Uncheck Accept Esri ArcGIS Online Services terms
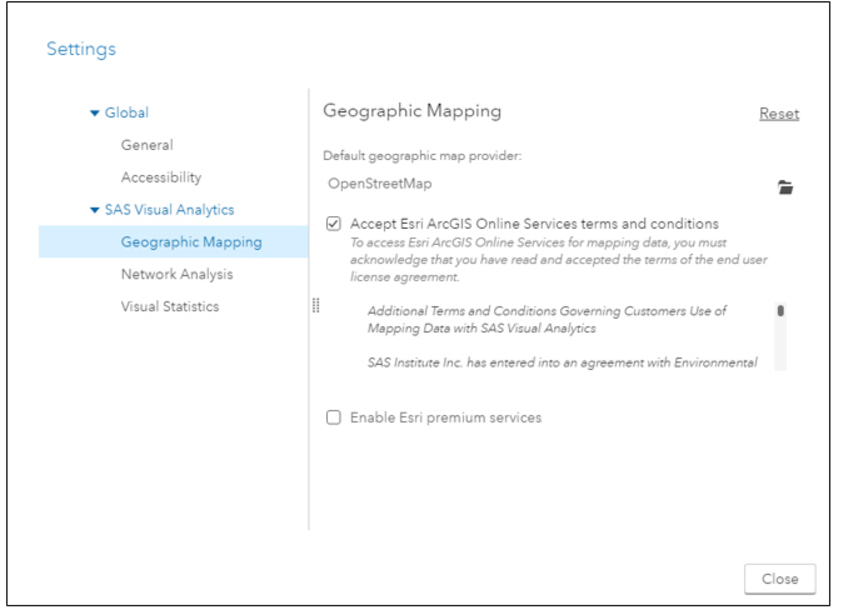842x612 pixels. click(333, 223)
